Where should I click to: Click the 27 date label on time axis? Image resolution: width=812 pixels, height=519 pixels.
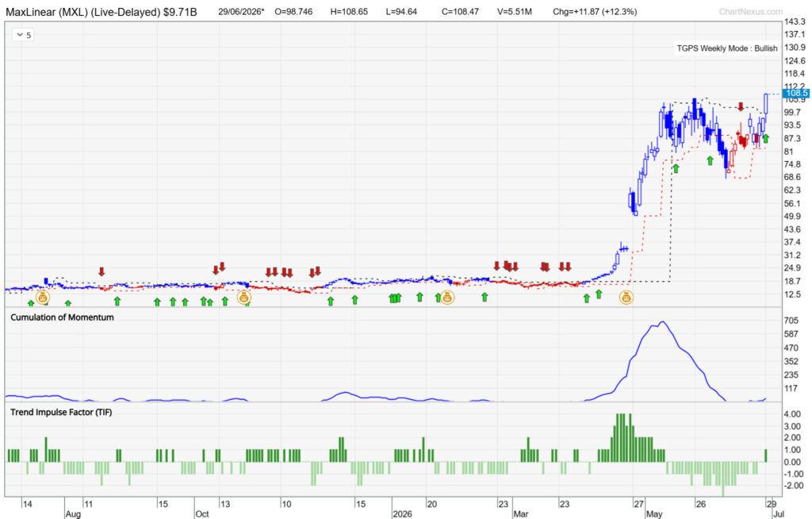tap(638, 503)
